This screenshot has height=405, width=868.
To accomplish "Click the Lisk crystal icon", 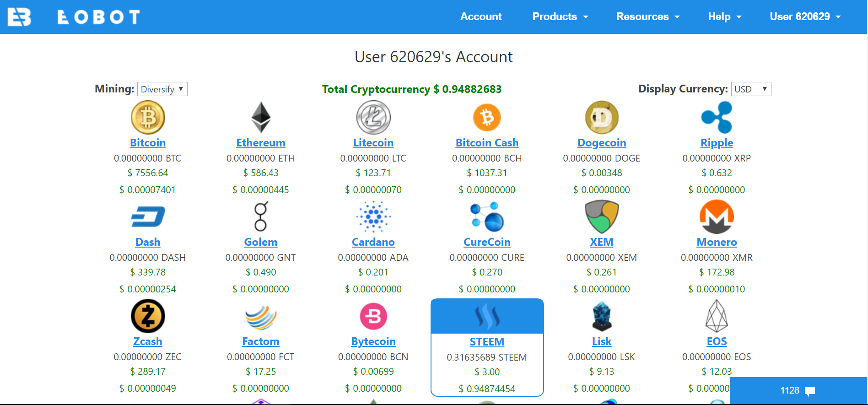I will click(x=602, y=316).
